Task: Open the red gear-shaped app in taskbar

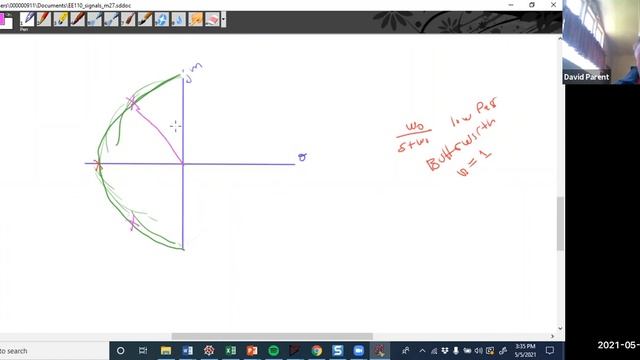Action: (x=209, y=351)
